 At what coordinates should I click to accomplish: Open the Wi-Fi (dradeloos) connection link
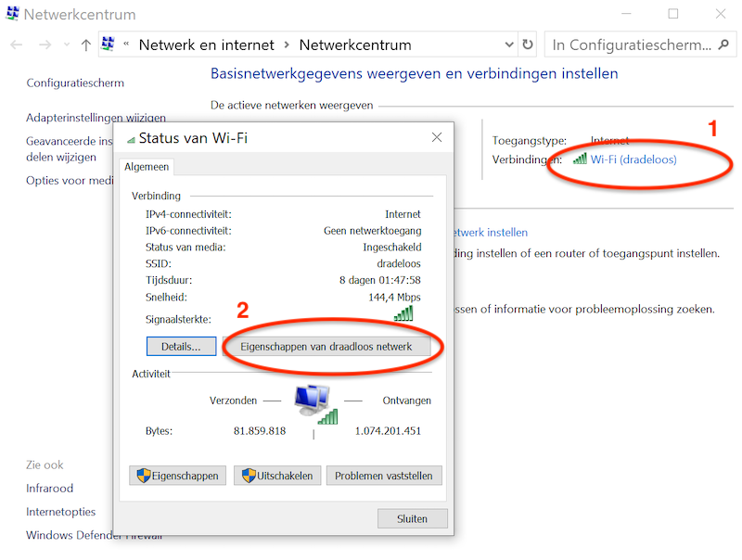tap(633, 159)
